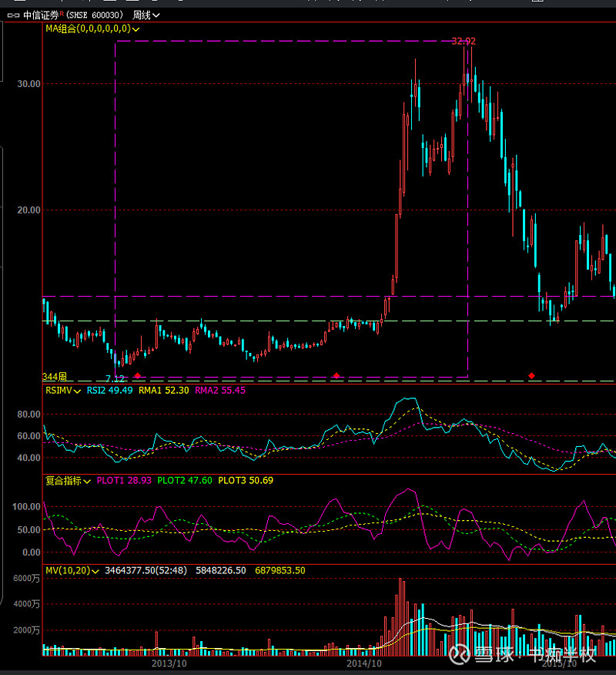Click the PLOT2 47.60 value
616x675 pixels.
185,480
